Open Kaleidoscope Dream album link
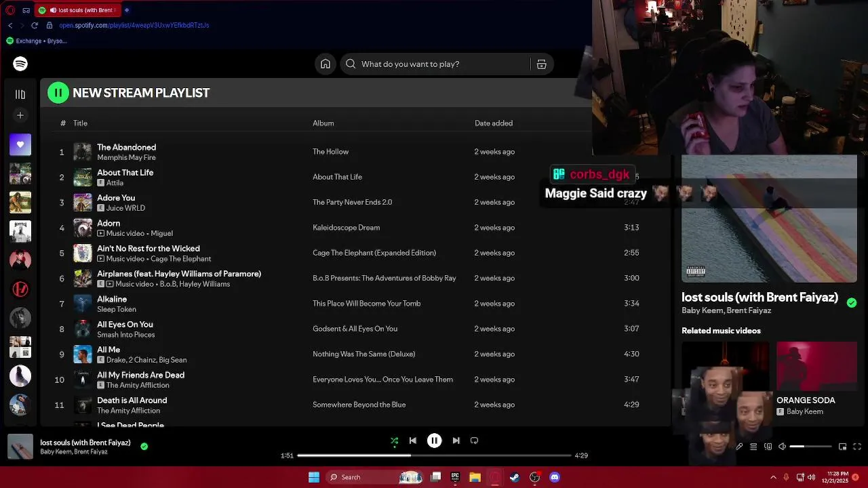This screenshot has width=868, height=488. coord(346,227)
